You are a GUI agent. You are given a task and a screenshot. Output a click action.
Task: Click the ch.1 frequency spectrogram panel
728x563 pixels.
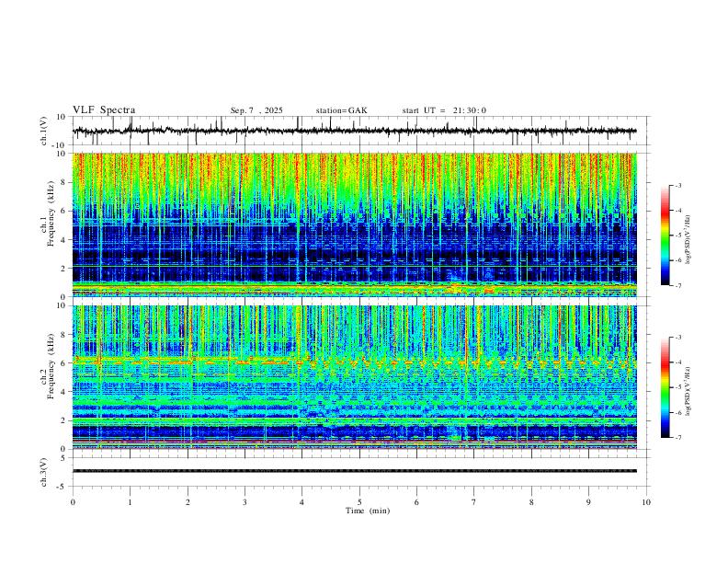click(x=355, y=224)
